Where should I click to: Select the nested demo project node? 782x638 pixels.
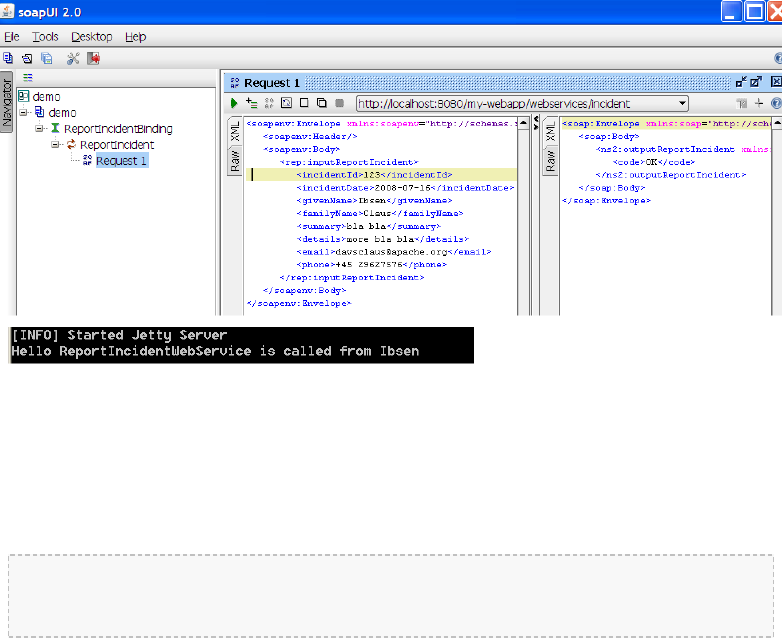62,112
